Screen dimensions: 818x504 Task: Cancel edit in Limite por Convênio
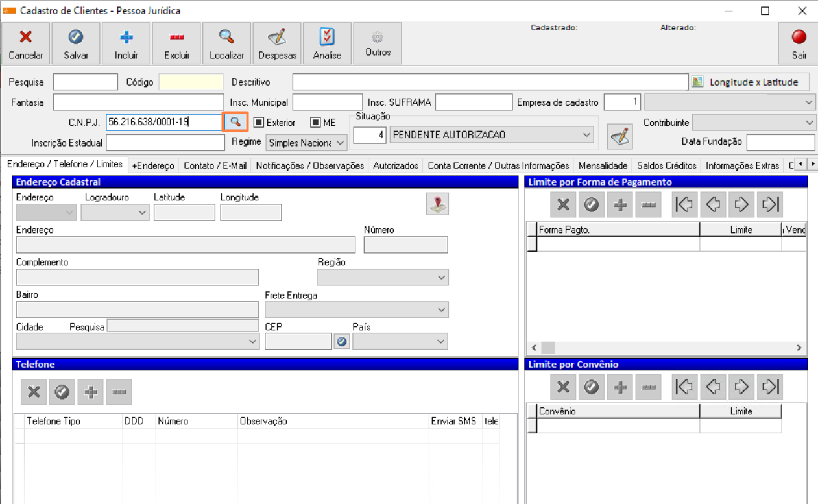click(x=563, y=387)
